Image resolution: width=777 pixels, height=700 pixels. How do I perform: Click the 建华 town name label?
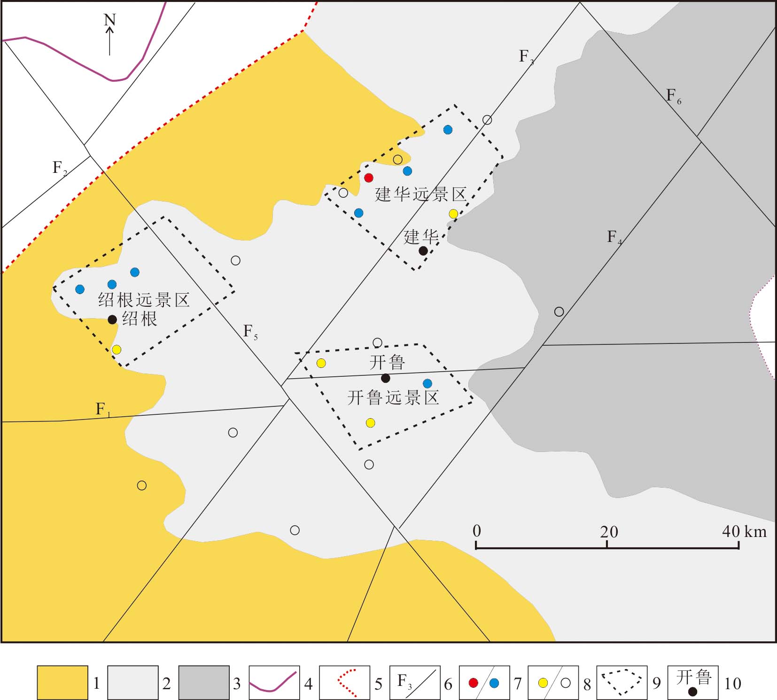point(421,237)
